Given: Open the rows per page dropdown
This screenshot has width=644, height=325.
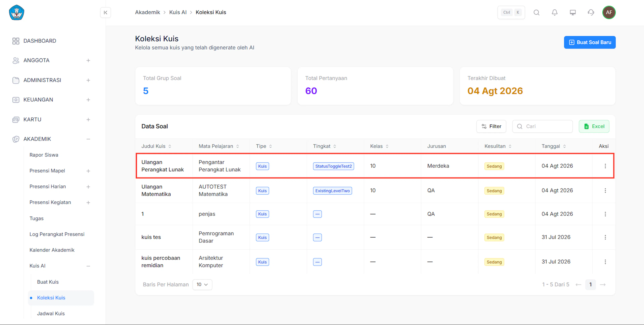Looking at the screenshot, I should [202, 285].
